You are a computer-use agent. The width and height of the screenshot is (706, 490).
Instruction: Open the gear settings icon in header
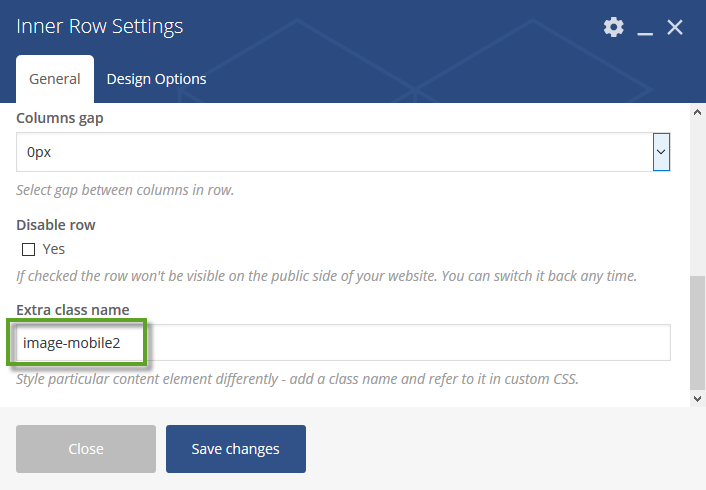pyautogui.click(x=614, y=27)
